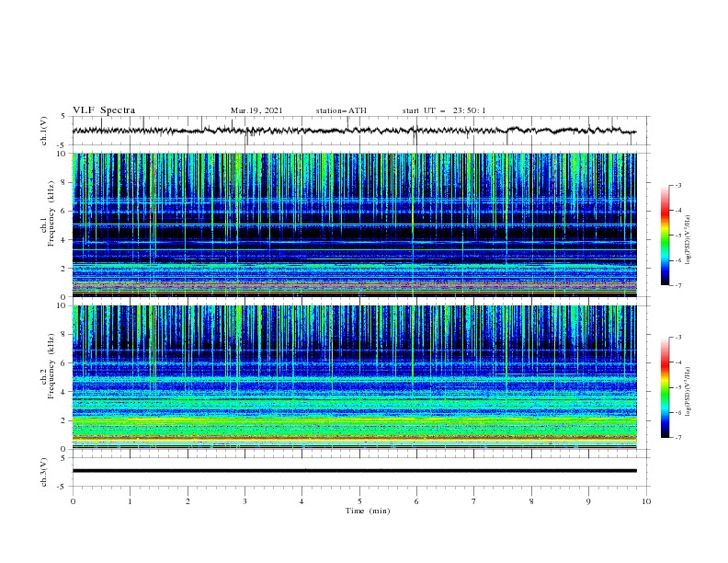This screenshot has height=563, width=728.
Task: Click the "VLF Spectra" plot title
Action: click(x=104, y=110)
